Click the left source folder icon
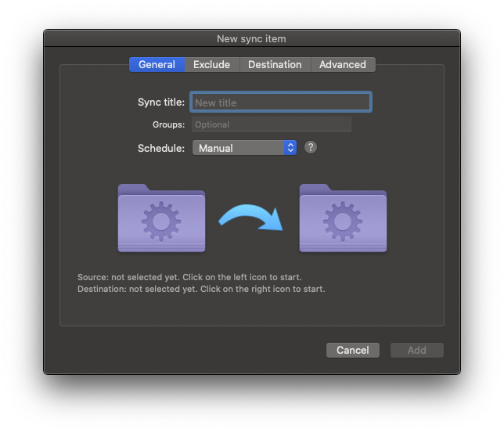The height and width of the screenshot is (432, 504). pyautogui.click(x=161, y=218)
